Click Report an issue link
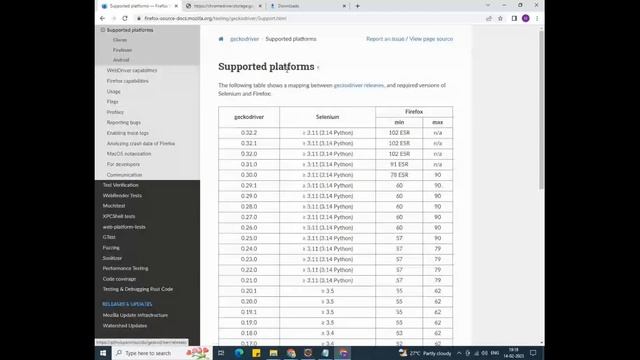 (x=385, y=39)
